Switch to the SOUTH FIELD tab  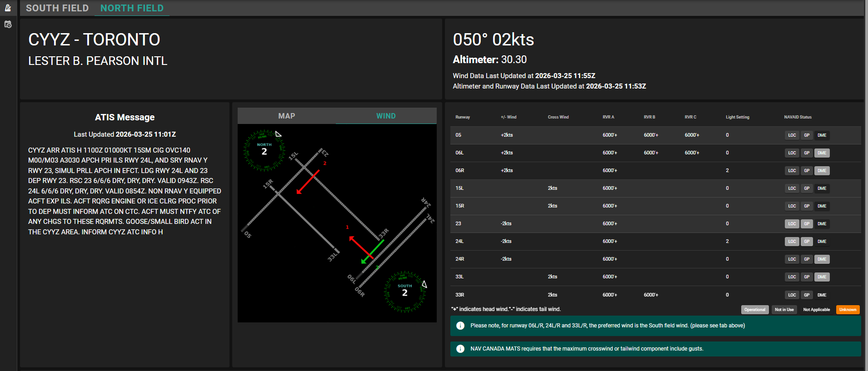tap(57, 8)
